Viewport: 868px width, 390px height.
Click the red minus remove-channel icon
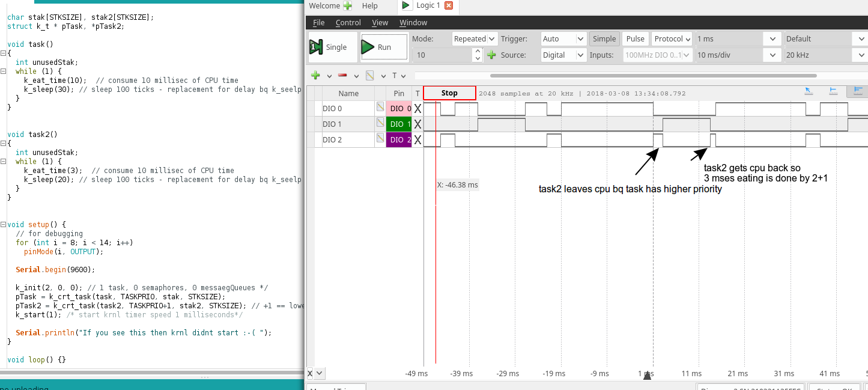click(342, 76)
